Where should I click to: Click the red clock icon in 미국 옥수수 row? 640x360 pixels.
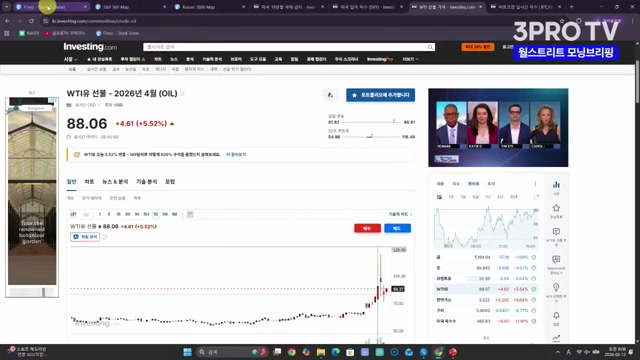click(x=533, y=321)
